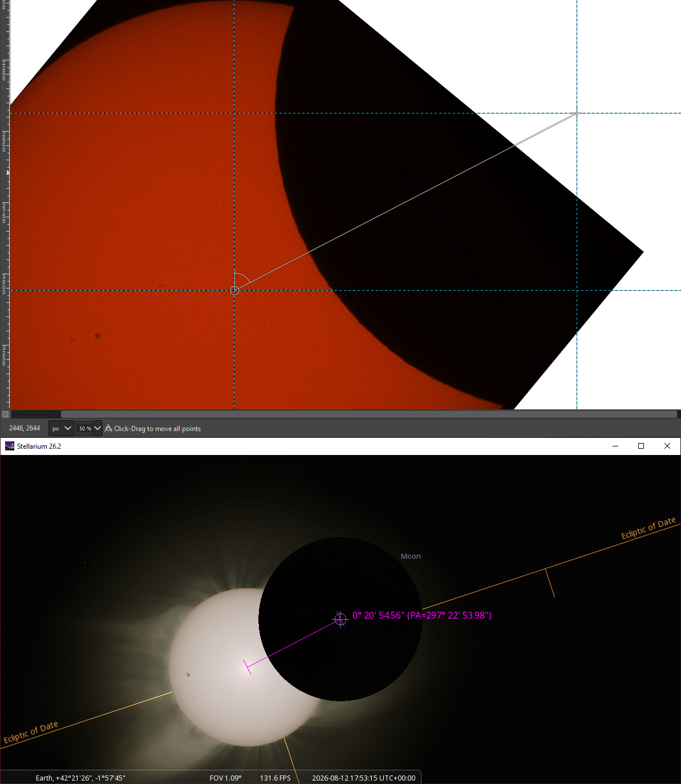Click the Stellarium title bar app icon
Viewport: 681px width, 784px height.
10,446
